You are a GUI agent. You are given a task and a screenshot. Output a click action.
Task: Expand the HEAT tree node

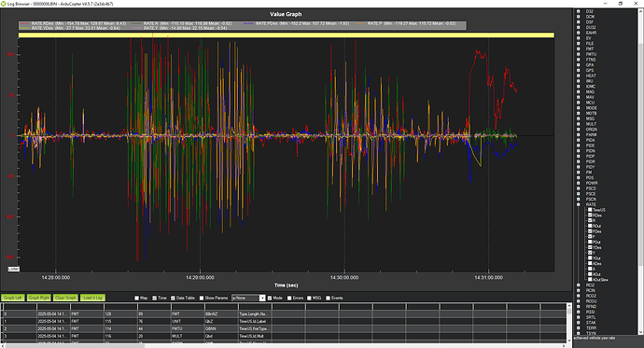pyautogui.click(x=579, y=76)
